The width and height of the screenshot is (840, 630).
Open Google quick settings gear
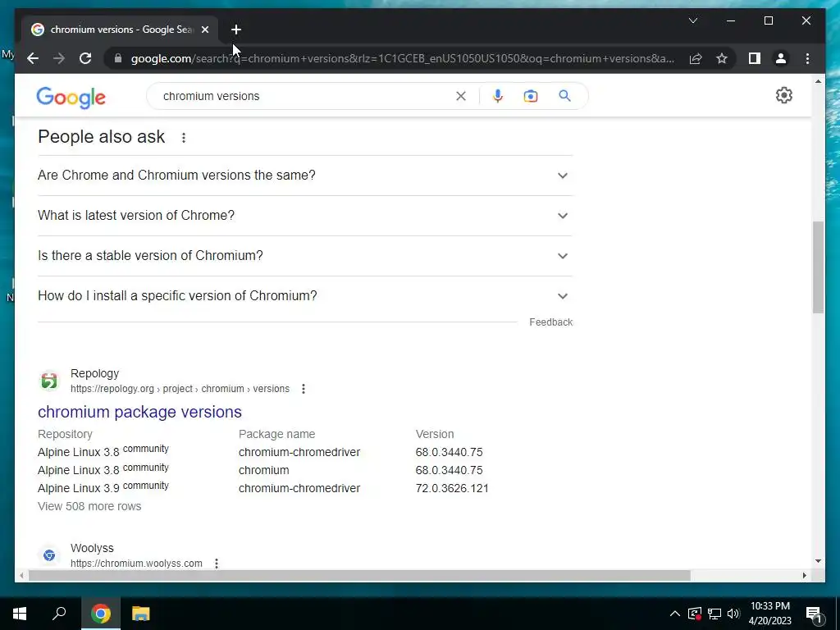pyautogui.click(x=783, y=95)
